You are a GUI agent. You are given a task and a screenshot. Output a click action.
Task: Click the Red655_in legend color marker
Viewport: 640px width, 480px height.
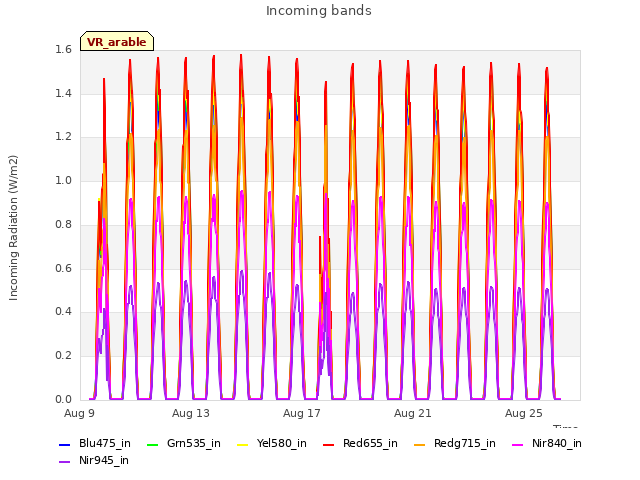[x=329, y=444]
